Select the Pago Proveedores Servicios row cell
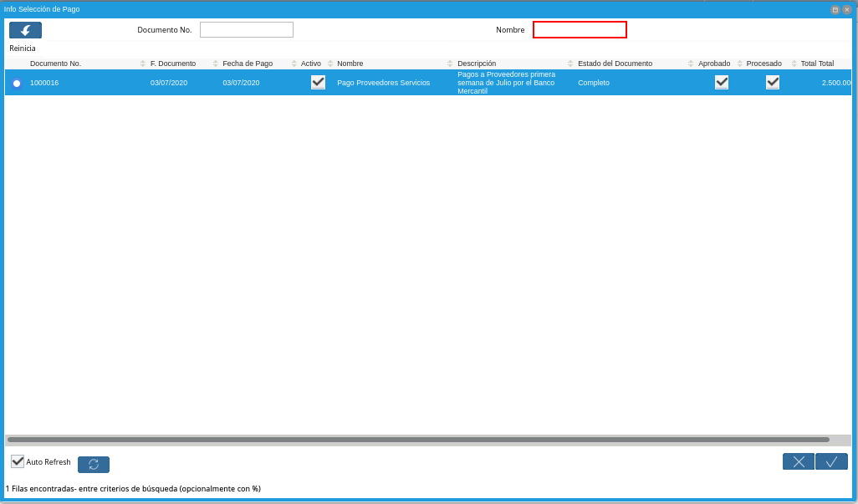This screenshot has width=858, height=504. tap(383, 83)
